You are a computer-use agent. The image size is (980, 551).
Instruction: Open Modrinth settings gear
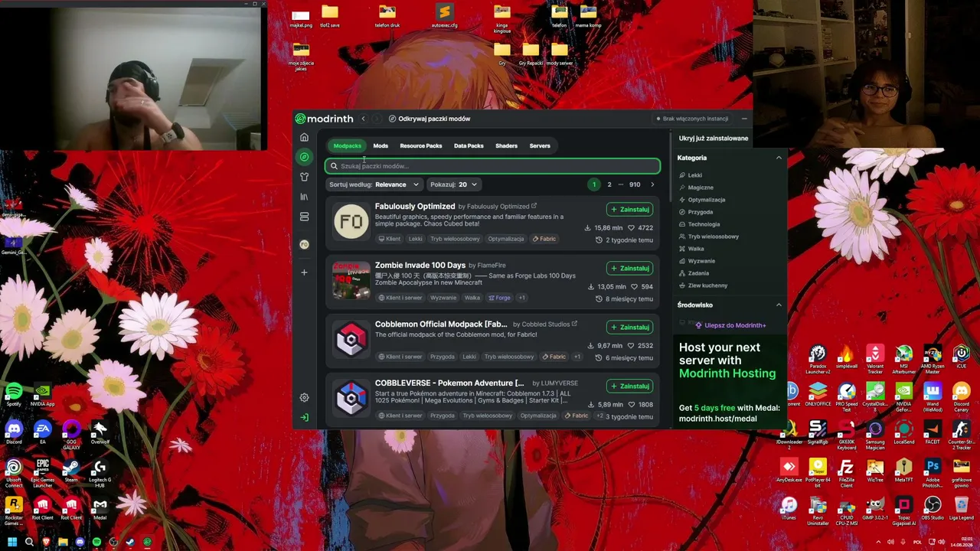tap(304, 397)
